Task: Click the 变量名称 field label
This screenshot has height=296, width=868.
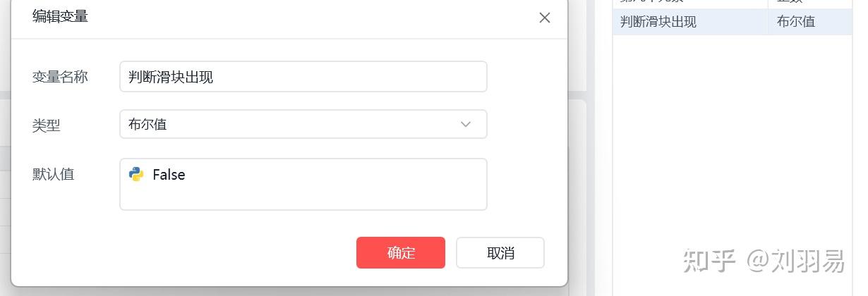Action: coord(60,77)
